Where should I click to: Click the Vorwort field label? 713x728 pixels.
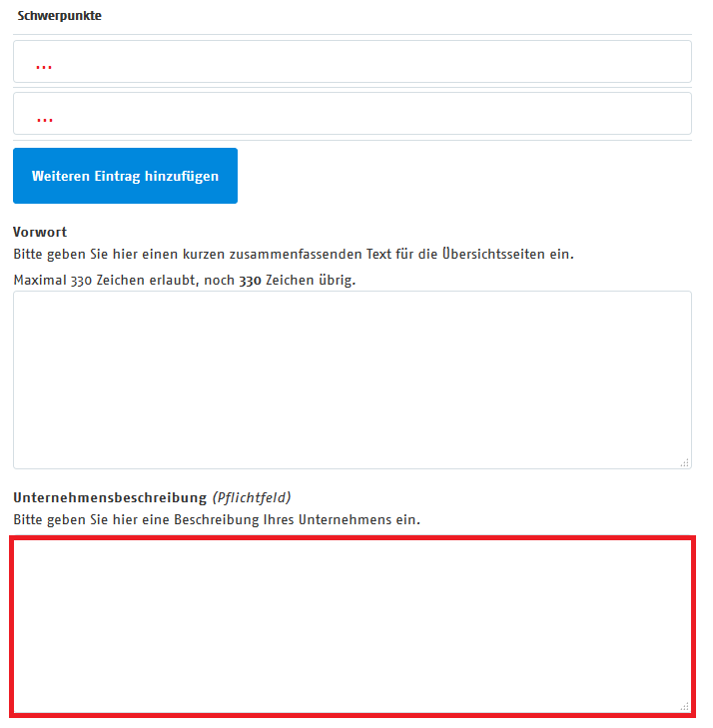[x=40, y=232]
